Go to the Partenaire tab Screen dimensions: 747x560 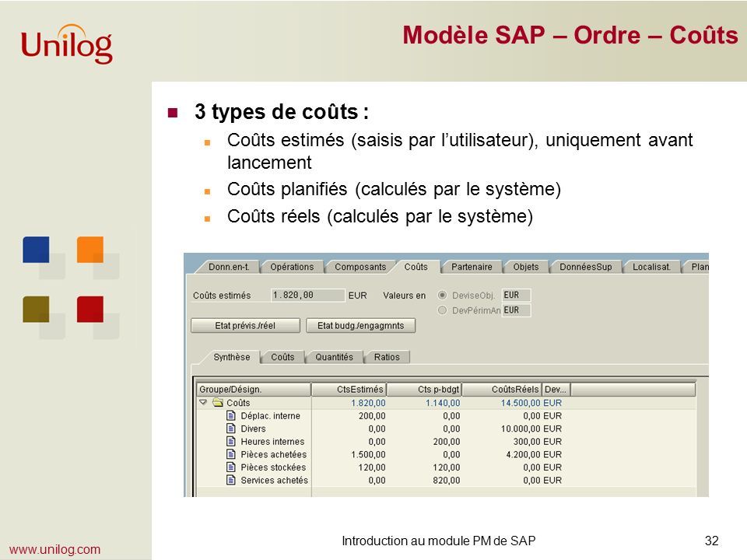click(472, 267)
